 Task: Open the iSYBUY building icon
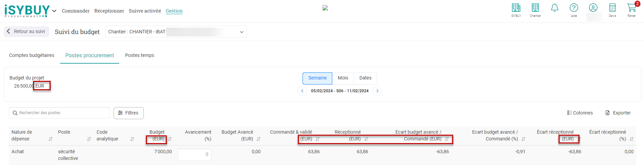(516, 8)
